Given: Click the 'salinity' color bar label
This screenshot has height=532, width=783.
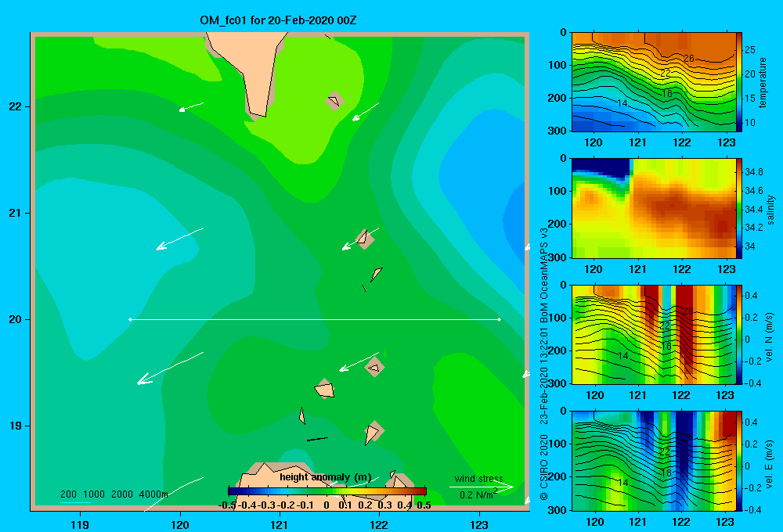Looking at the screenshot, I should coord(770,210).
